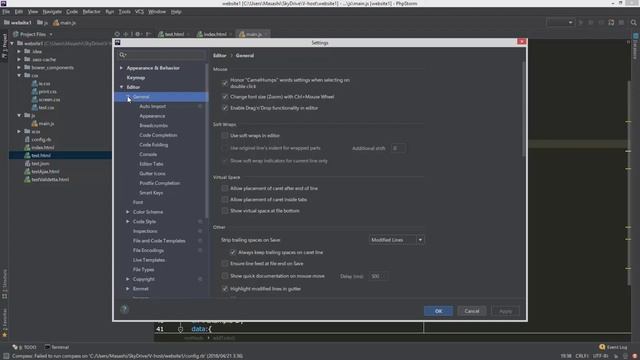Click the red error indicator in status bar

point(635,356)
